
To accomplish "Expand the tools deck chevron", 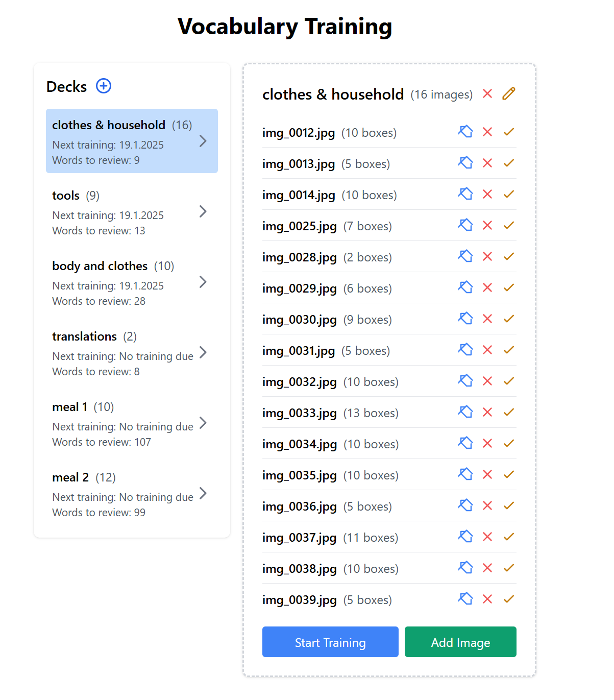I will coord(203,211).
